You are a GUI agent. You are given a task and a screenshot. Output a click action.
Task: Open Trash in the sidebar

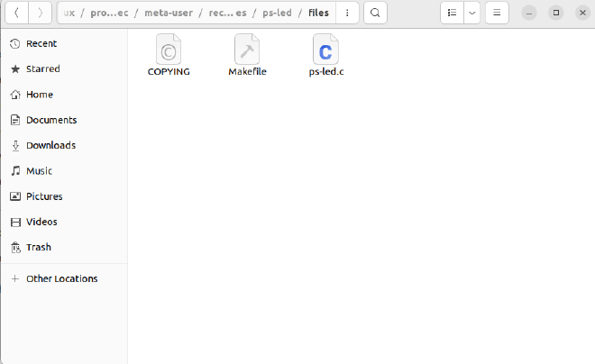[38, 247]
